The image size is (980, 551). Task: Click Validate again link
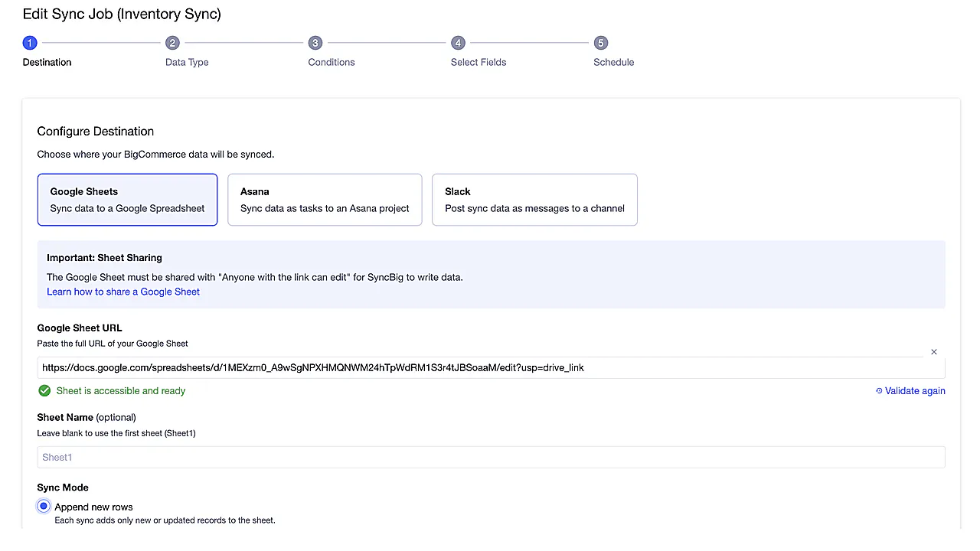click(x=910, y=391)
